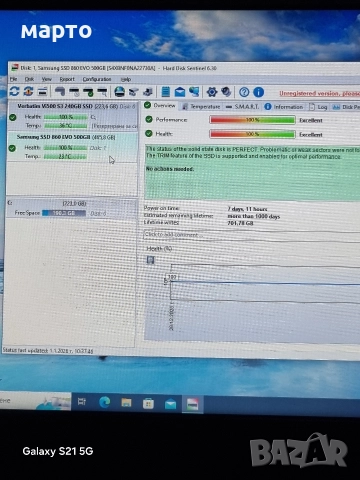Open the Help menu
360x480 pixels.
click(126, 79)
